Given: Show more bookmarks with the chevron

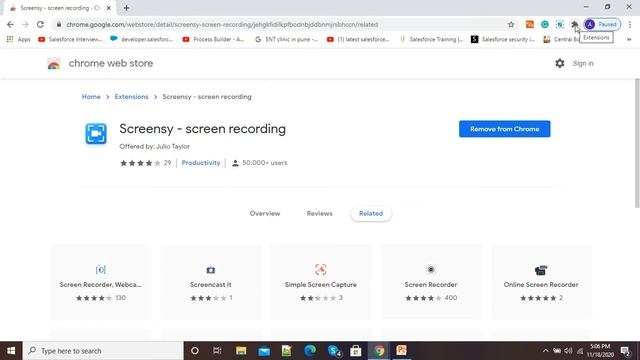Looking at the screenshot, I should click(x=629, y=39).
